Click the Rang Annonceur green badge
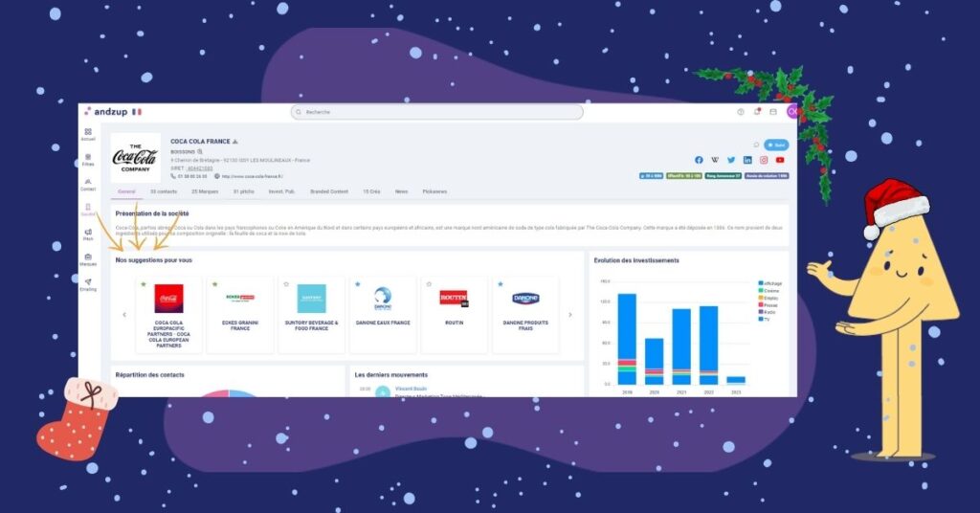The width and height of the screenshot is (980, 513). coord(724,176)
